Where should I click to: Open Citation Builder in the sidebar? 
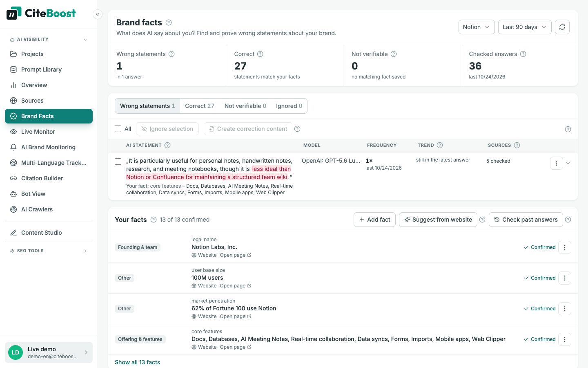49,178
